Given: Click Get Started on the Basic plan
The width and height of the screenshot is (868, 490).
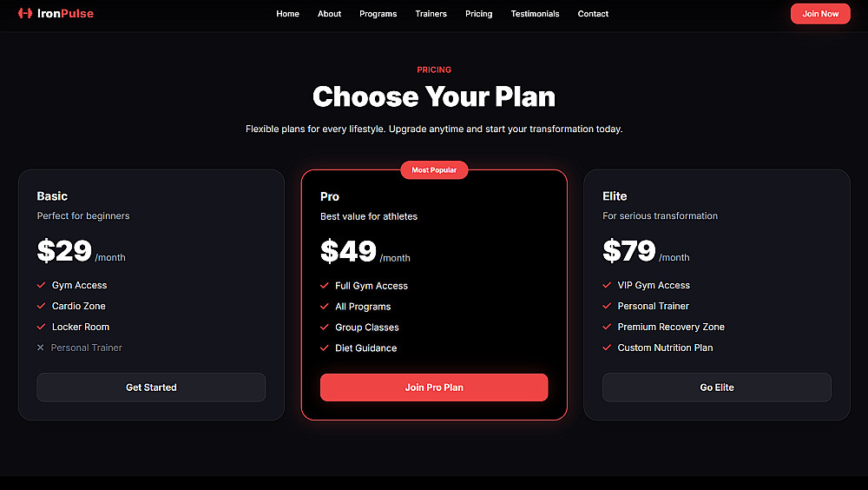Looking at the screenshot, I should pyautogui.click(x=151, y=387).
